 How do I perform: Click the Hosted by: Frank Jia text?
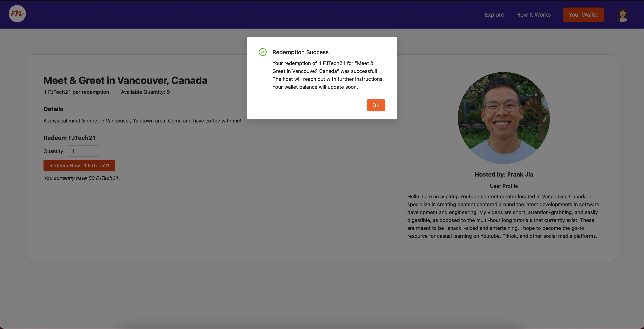coord(503,175)
